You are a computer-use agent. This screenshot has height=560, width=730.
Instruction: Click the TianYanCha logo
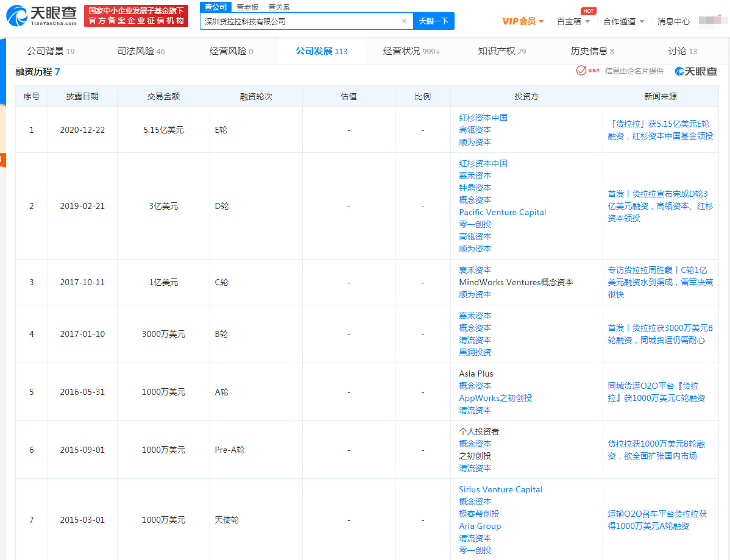(41, 15)
